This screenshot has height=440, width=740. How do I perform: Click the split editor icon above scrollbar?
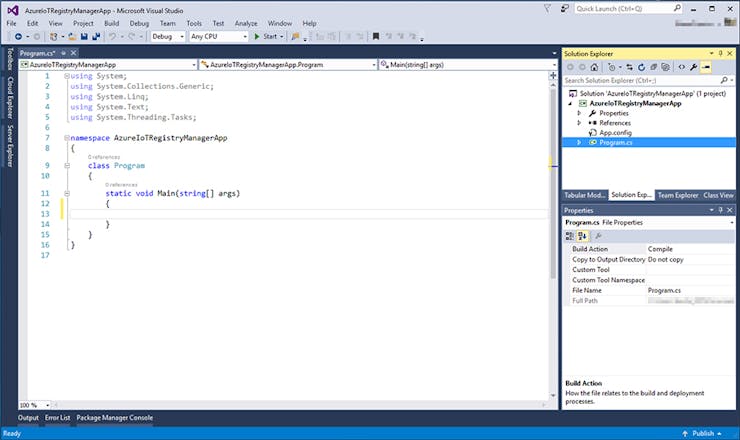click(x=553, y=76)
